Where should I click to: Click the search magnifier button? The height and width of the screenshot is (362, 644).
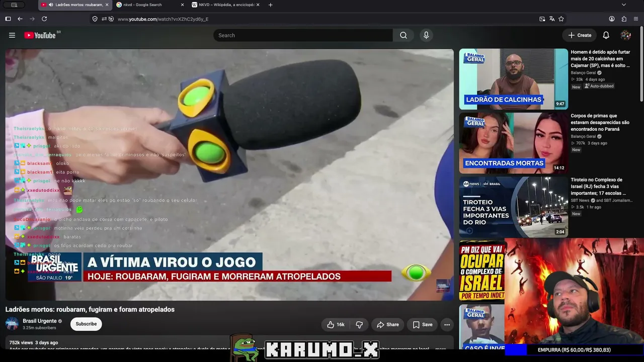[x=404, y=35]
